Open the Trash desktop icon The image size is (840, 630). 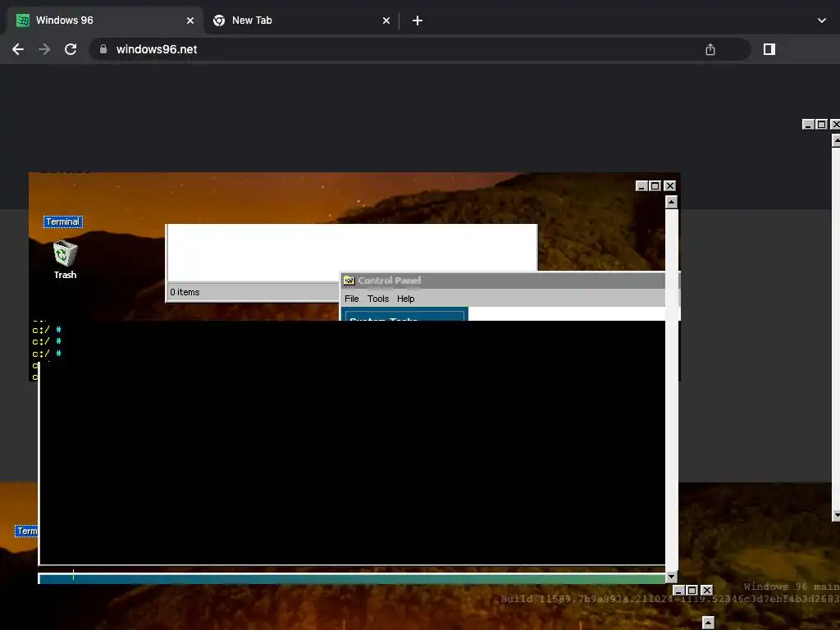point(65,260)
